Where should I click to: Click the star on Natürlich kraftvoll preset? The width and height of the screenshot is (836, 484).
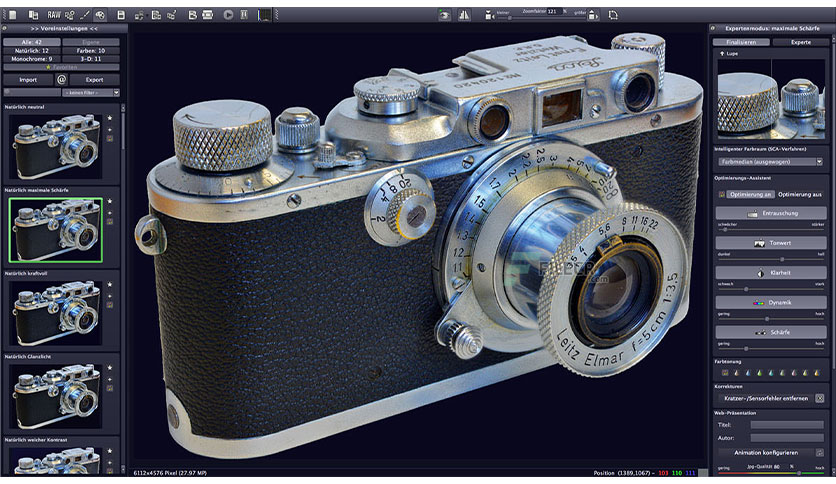[x=110, y=284]
